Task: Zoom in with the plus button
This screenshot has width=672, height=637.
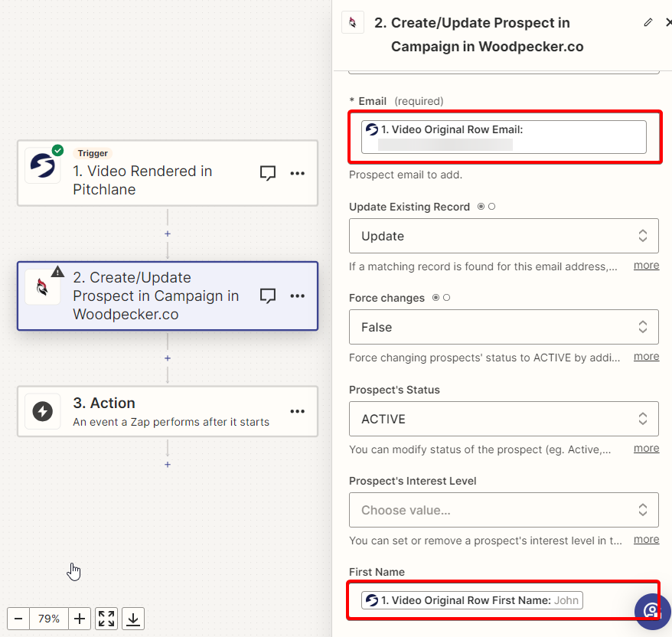Action: [80, 619]
